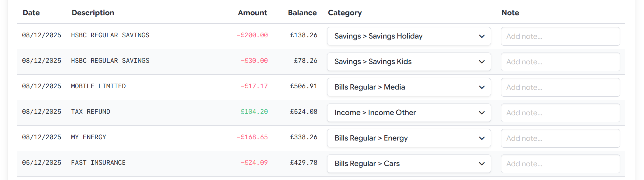Open the Income > Income Other category dropdown
Image resolution: width=644 pixels, height=180 pixels.
[x=408, y=113]
